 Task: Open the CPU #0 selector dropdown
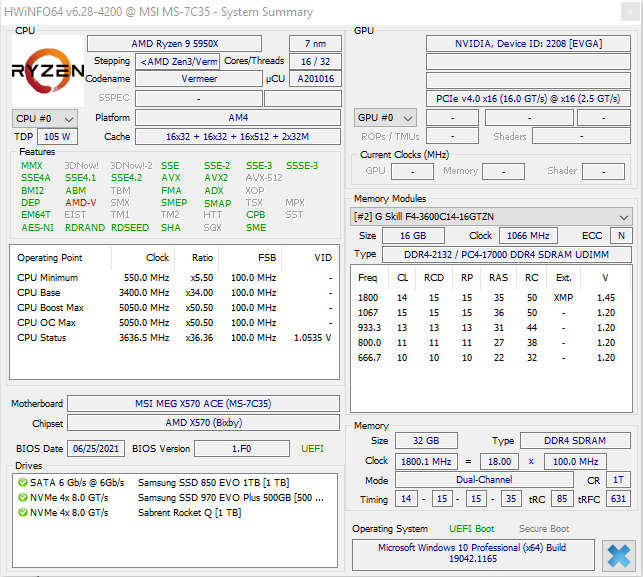[45, 119]
